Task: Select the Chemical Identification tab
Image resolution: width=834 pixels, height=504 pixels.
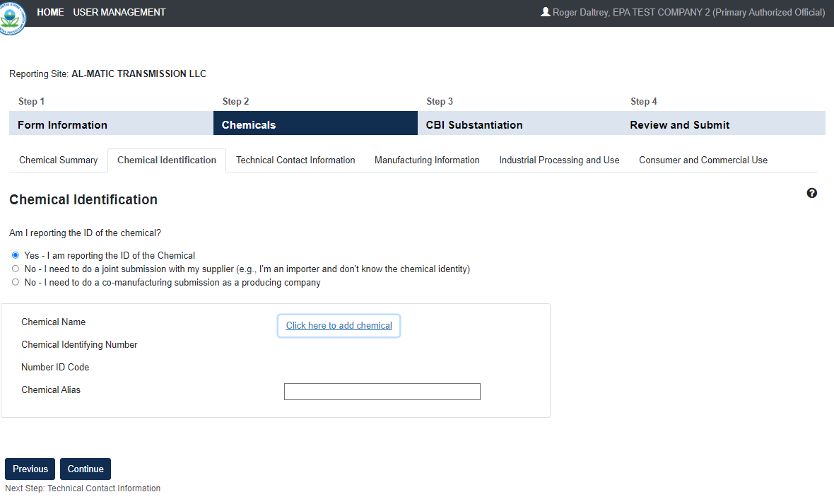Action: tap(167, 160)
